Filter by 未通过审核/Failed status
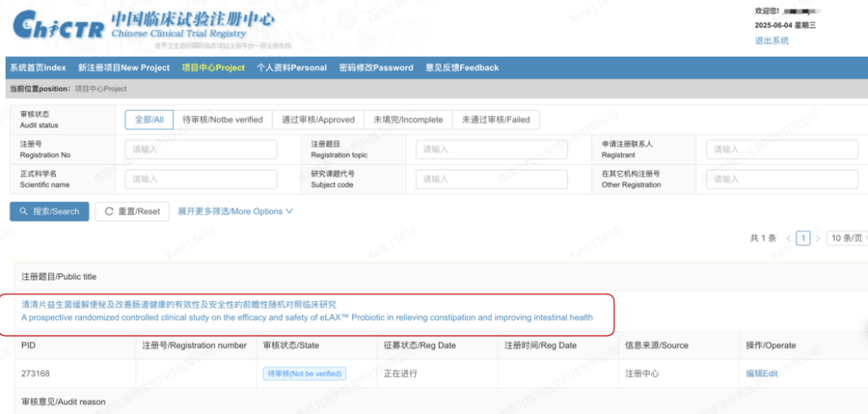This screenshot has width=868, height=414. click(496, 119)
